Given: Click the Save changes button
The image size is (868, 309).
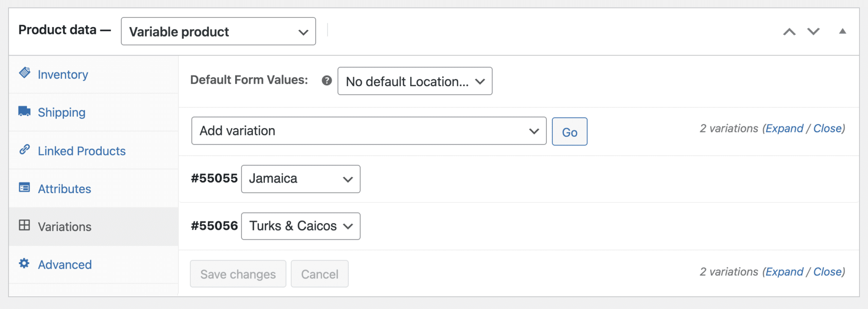Looking at the screenshot, I should coord(238,274).
